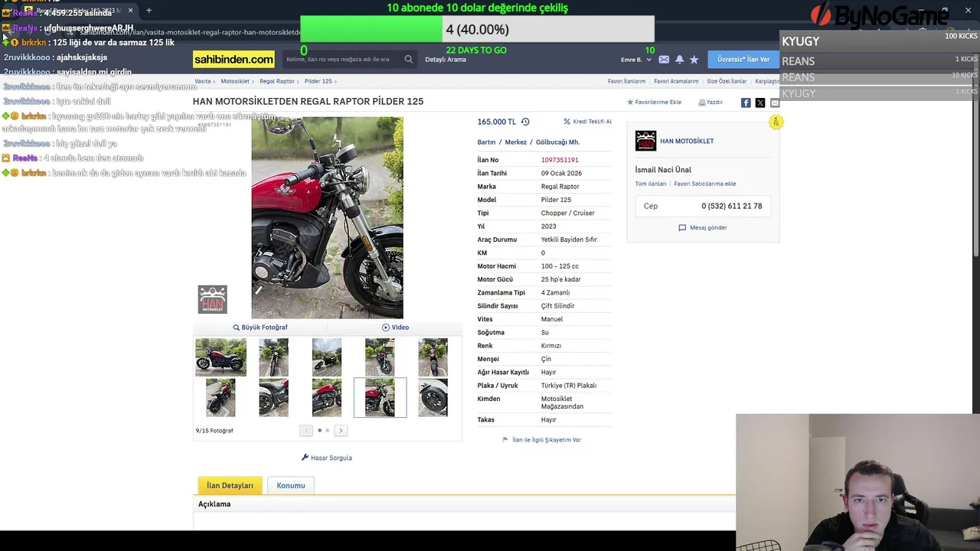This screenshot has width=980, height=551.
Task: Go to previous photo thumbnails page
Action: coord(306,431)
